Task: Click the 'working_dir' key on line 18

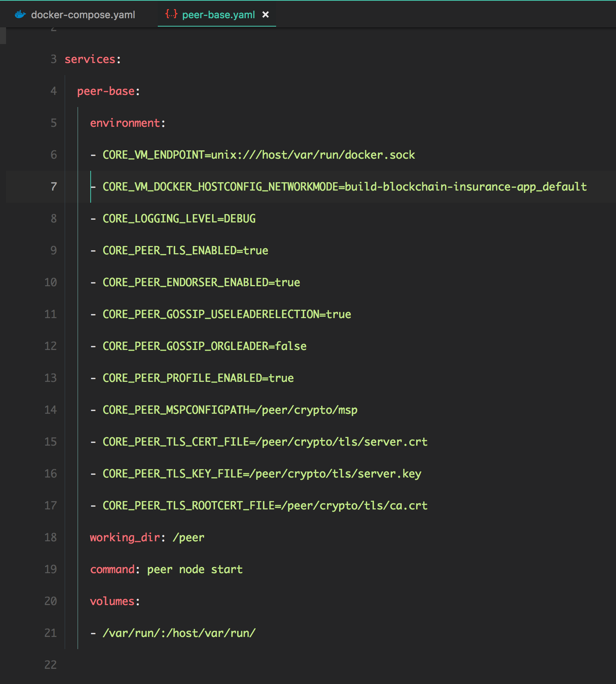Action: click(x=125, y=537)
